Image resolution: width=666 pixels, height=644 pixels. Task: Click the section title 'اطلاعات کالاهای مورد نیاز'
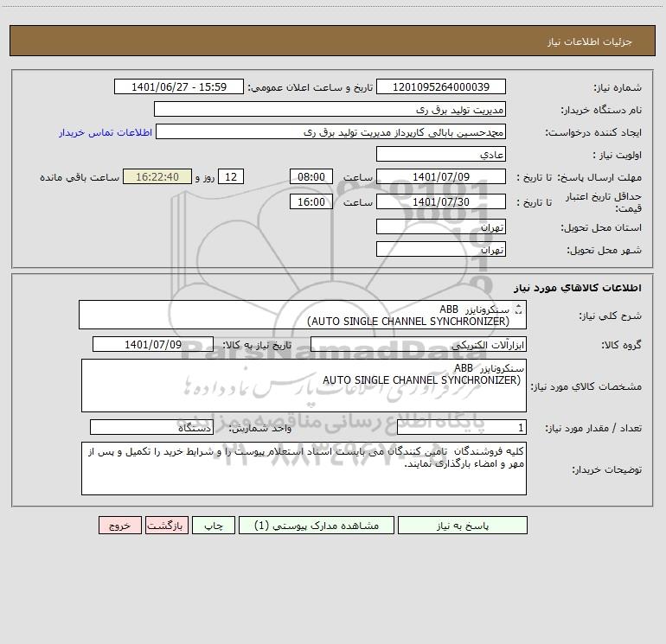coord(577,288)
